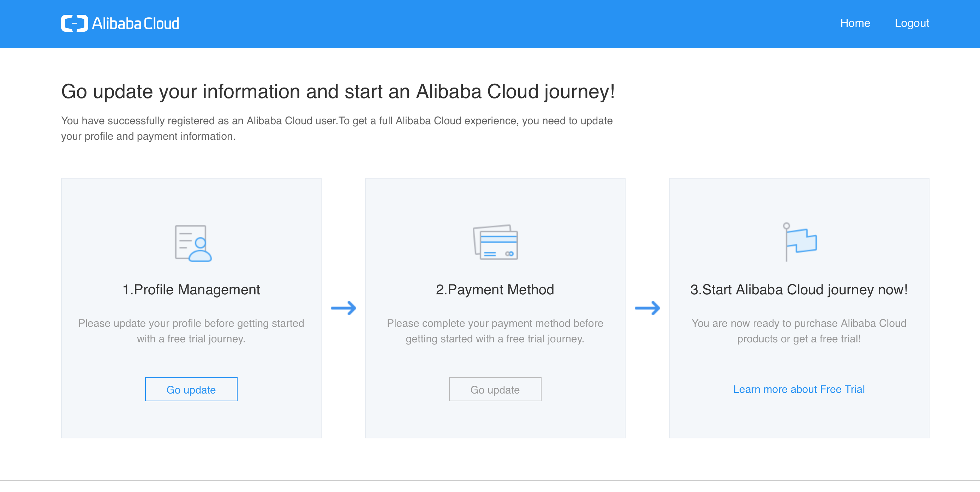The height and width of the screenshot is (492, 980).
Task: Open the Learn more about Free Trial link
Action: click(799, 389)
